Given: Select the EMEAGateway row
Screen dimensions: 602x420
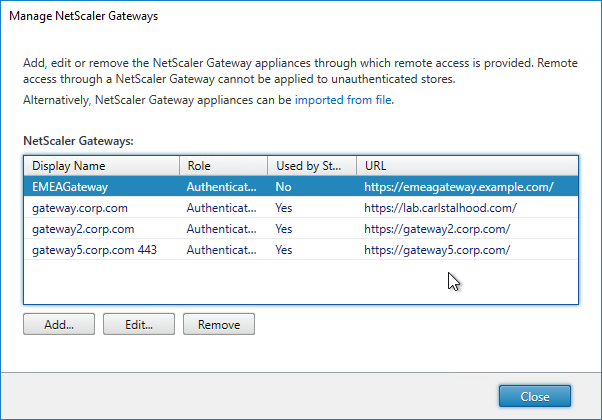Looking at the screenshot, I should click(x=301, y=187).
